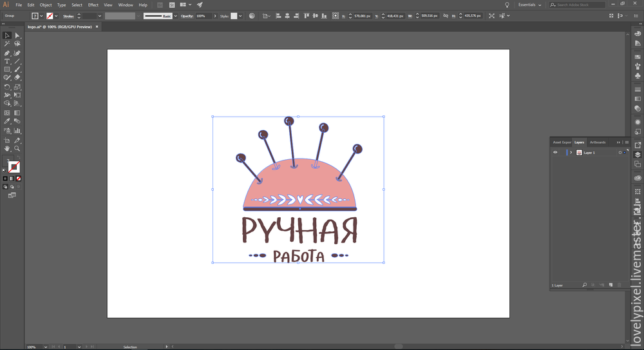The image size is (644, 350).
Task: Select the Pen tool
Action: pos(7,53)
